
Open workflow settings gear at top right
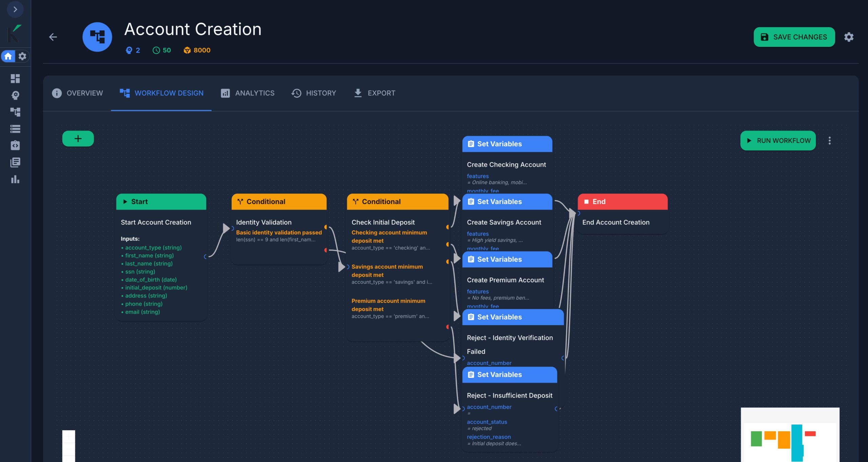(x=849, y=37)
